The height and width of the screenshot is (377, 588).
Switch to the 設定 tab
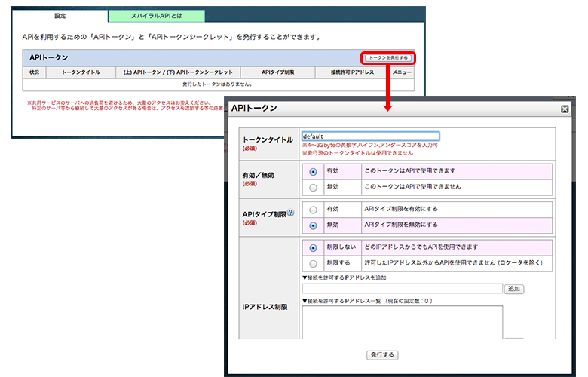tap(60, 15)
